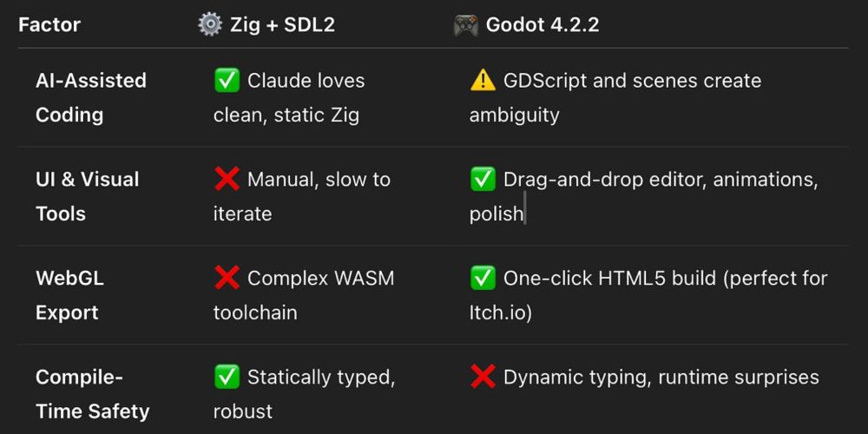Click the gear icon beside Zig + SDL2
Image resolution: width=868 pixels, height=434 pixels.
210,24
